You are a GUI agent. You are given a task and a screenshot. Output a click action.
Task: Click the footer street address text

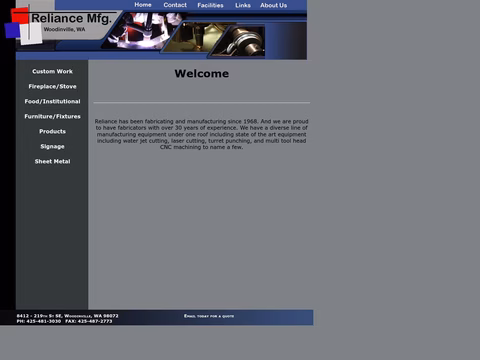[67, 316]
